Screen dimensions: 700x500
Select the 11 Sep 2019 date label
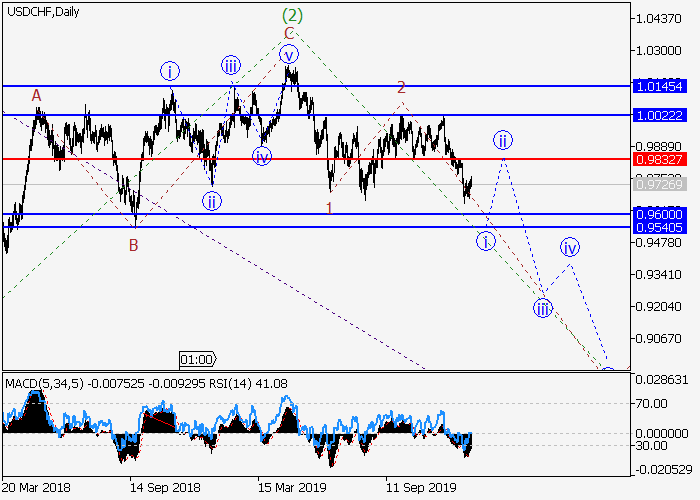coord(419,488)
